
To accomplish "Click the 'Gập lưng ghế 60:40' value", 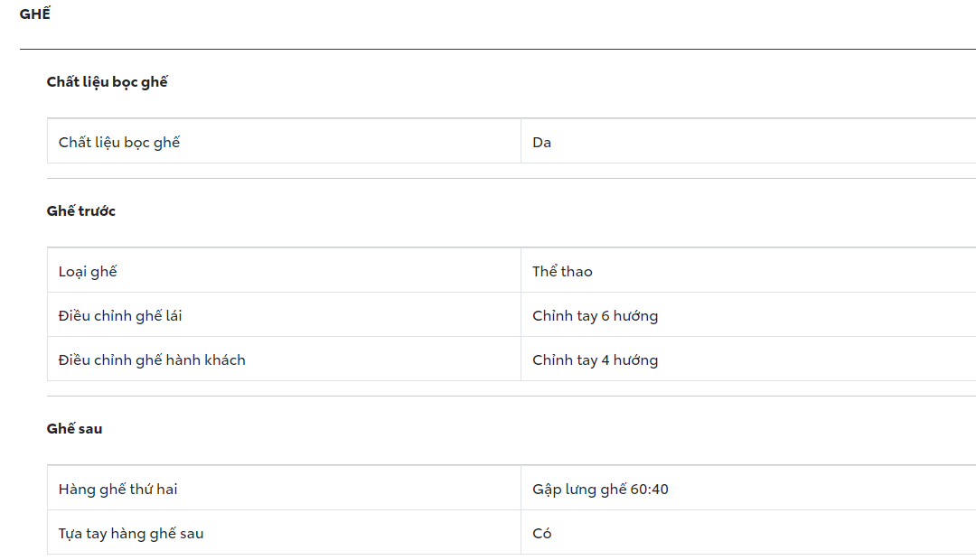I will [600, 490].
